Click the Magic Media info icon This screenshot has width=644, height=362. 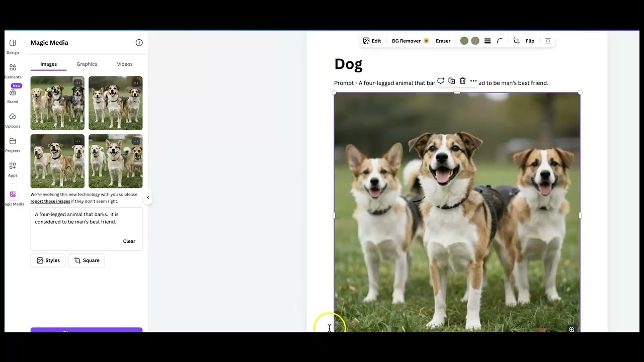click(139, 43)
